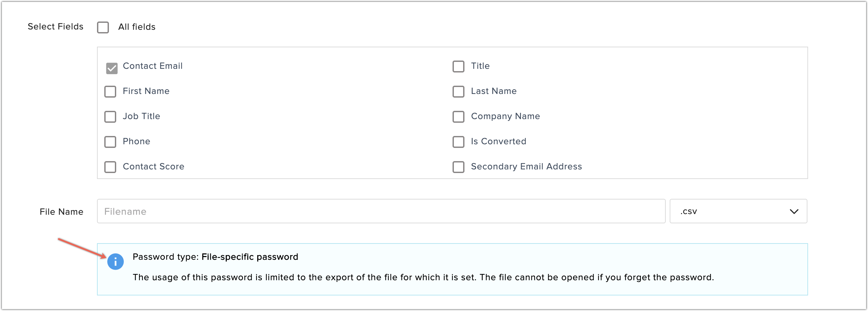Check the Company Name checkbox
The image size is (868, 311).
pyautogui.click(x=458, y=117)
